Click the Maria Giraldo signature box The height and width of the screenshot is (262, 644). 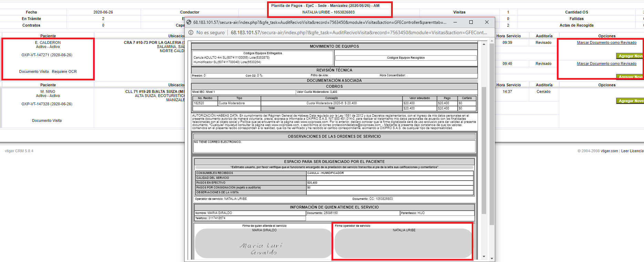click(x=264, y=243)
